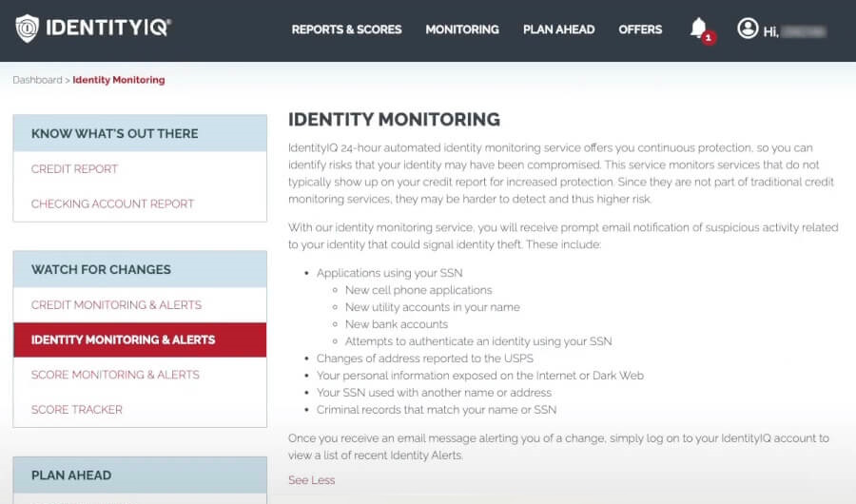The width and height of the screenshot is (856, 504).
Task: Click paragraph starting 'IdentityIQ 24-hour automated'
Action: coord(561,173)
